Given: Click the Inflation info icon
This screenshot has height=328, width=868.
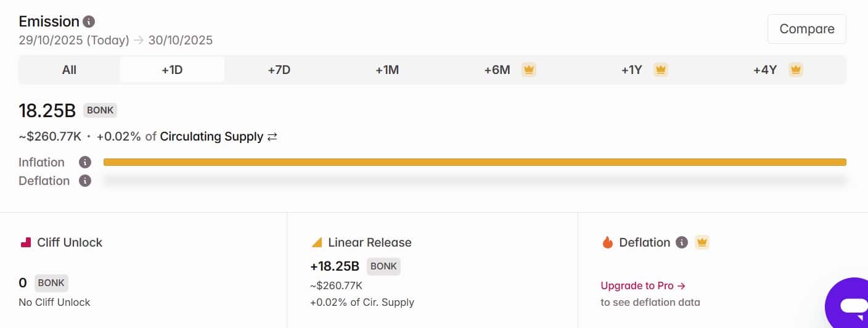Looking at the screenshot, I should click(x=85, y=162).
